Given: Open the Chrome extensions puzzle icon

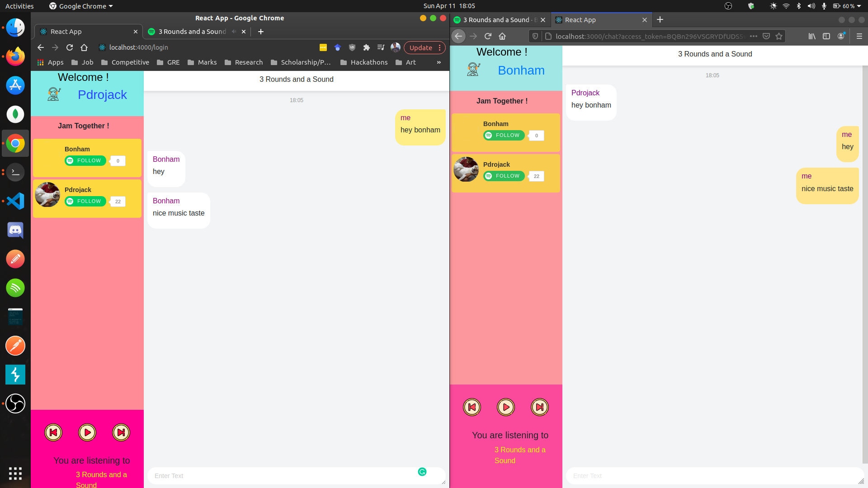Looking at the screenshot, I should [x=367, y=47].
